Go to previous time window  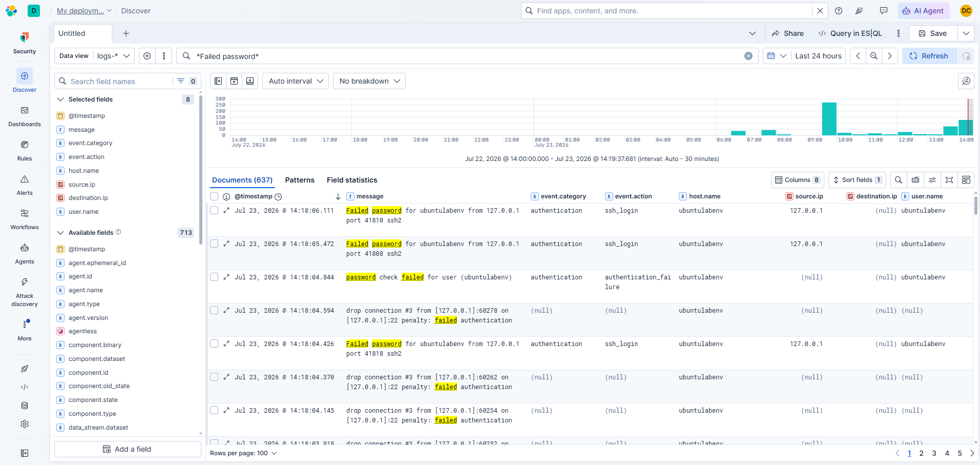(x=858, y=56)
